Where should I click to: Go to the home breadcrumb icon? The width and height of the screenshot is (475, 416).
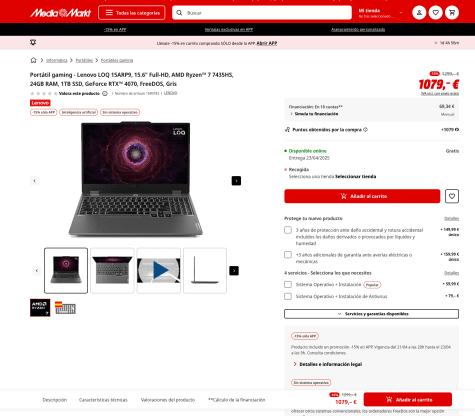[x=33, y=60]
